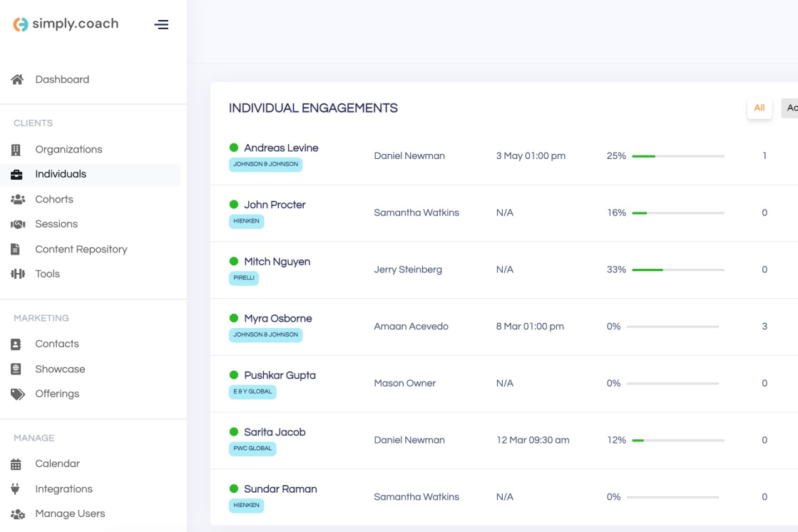Click the simply.coach logo
This screenshot has height=532, width=798.
click(x=66, y=24)
